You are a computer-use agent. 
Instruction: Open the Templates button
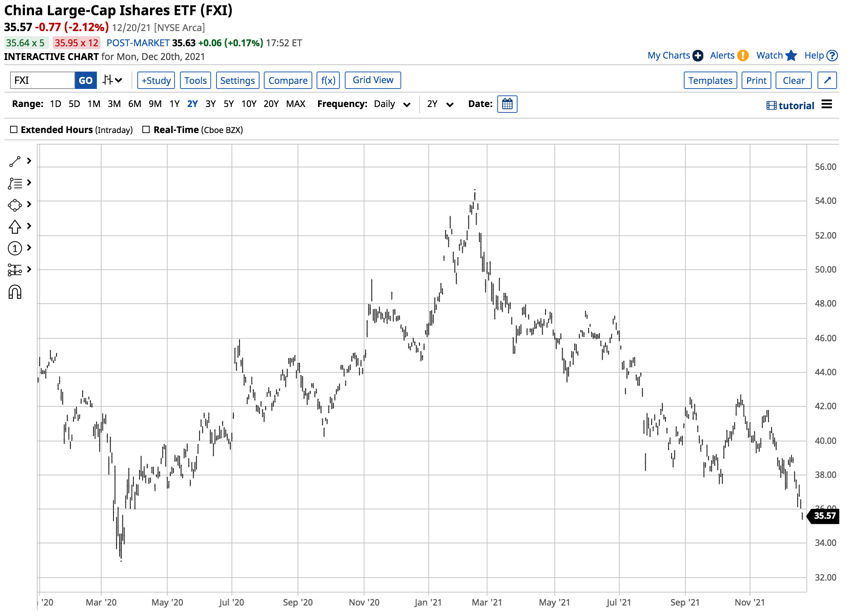[x=711, y=80]
